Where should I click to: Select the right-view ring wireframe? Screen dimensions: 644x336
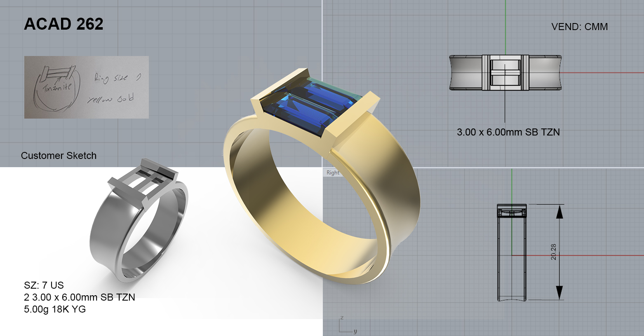512,252
